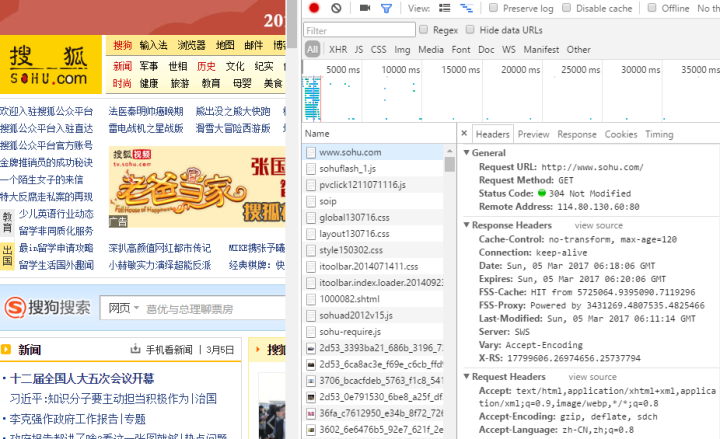Screen dimensions: 720x439
Task: Toggle the waterfall overview view icon
Action: point(466,8)
